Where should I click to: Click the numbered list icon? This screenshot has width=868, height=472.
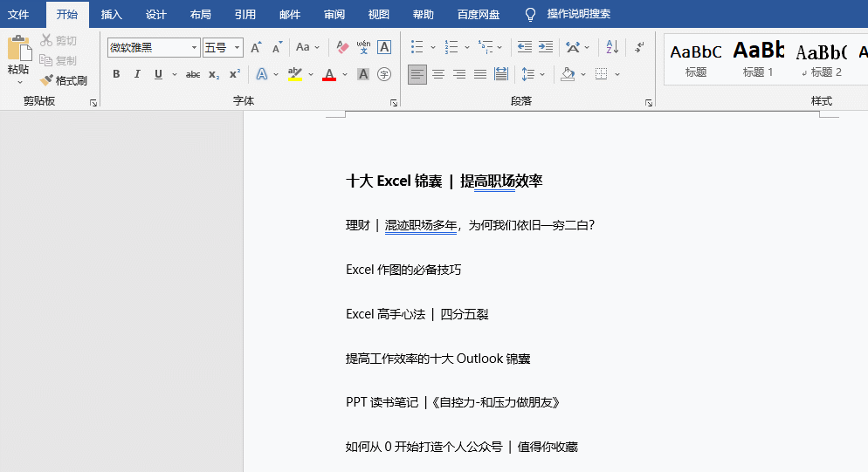[451, 48]
